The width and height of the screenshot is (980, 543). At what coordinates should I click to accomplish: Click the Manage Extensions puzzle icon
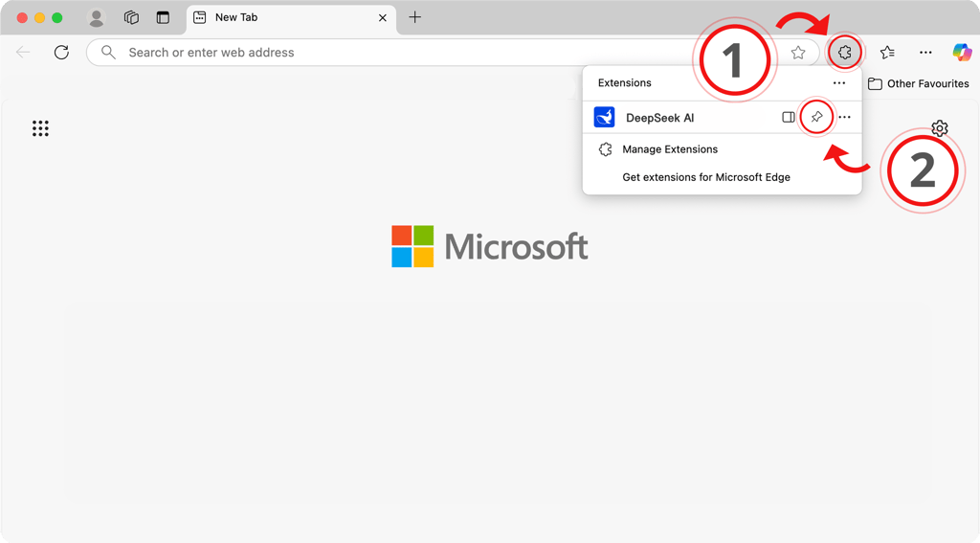pos(605,148)
